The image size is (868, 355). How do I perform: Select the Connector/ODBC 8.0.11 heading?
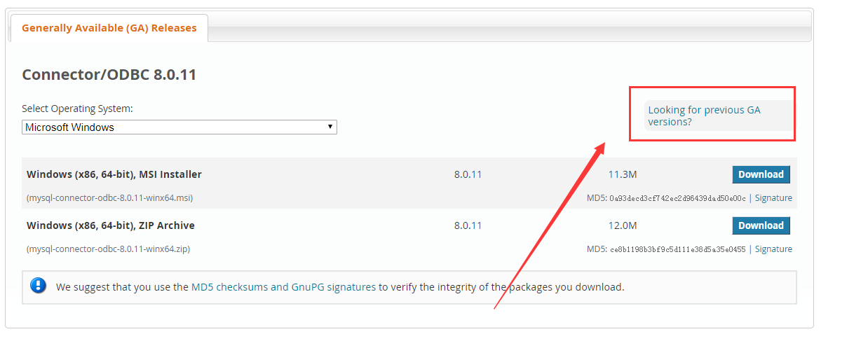coord(109,74)
